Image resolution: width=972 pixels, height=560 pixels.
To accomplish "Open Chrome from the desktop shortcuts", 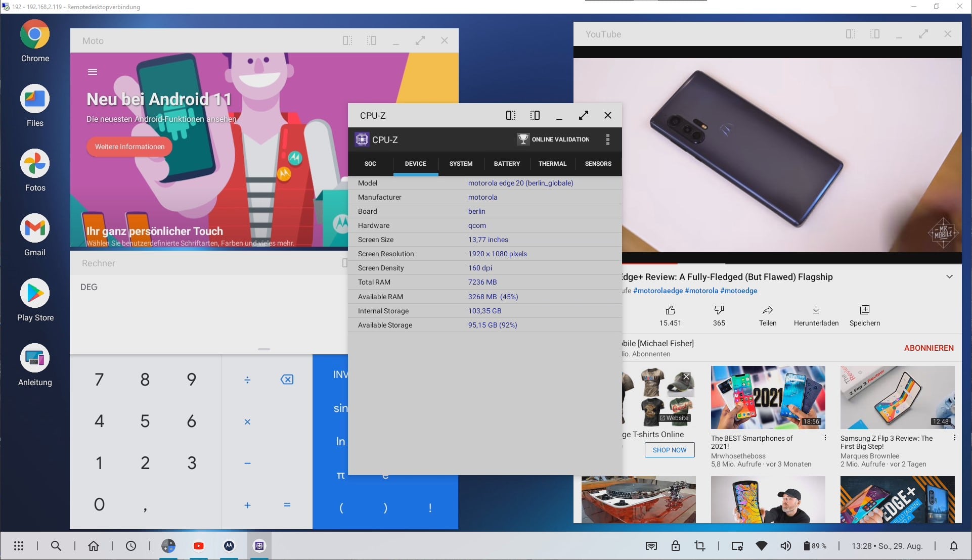I will 35,34.
